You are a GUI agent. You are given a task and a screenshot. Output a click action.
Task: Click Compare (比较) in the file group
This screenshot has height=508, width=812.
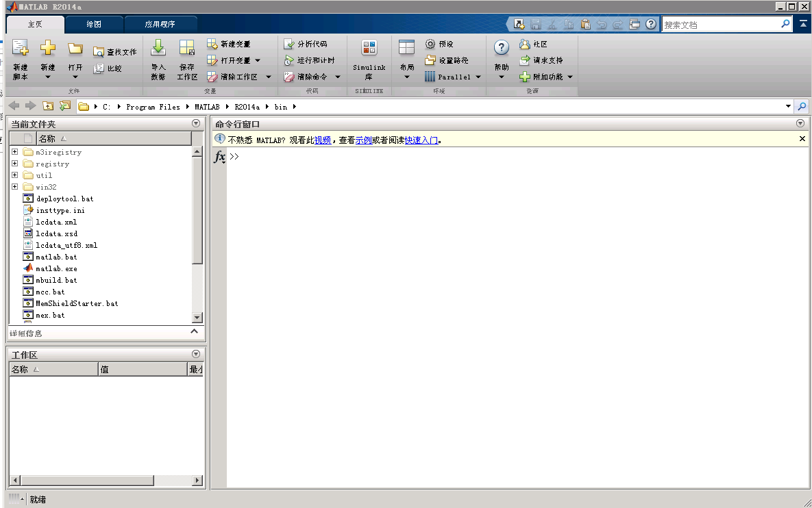point(108,68)
